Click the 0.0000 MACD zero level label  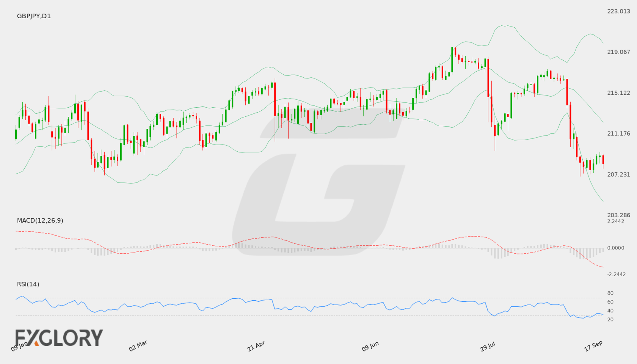click(x=615, y=248)
